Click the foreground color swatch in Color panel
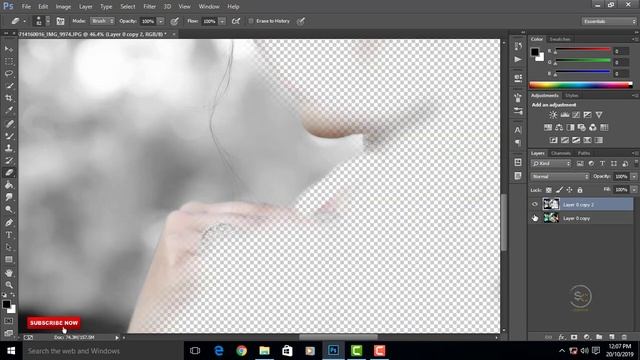Viewport: 640px width, 360px height. click(x=535, y=52)
